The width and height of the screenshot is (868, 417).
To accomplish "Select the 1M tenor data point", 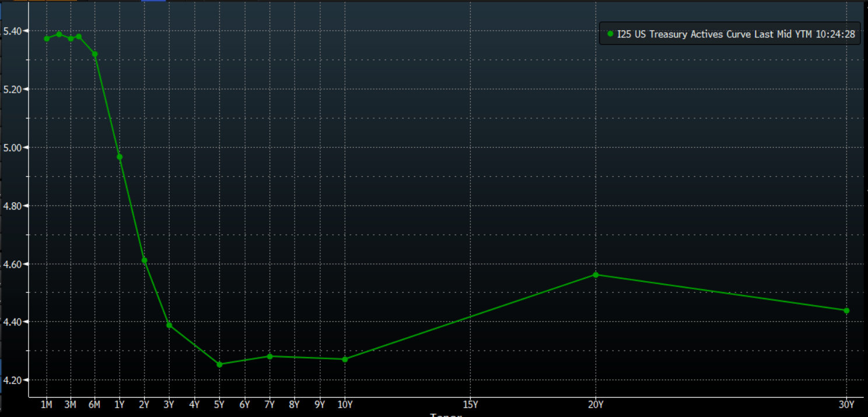I will tap(46, 38).
